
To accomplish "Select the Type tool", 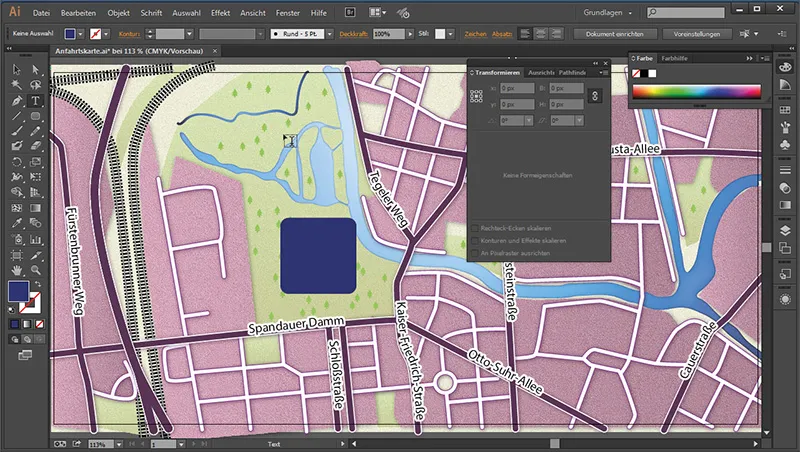I will click(x=35, y=101).
